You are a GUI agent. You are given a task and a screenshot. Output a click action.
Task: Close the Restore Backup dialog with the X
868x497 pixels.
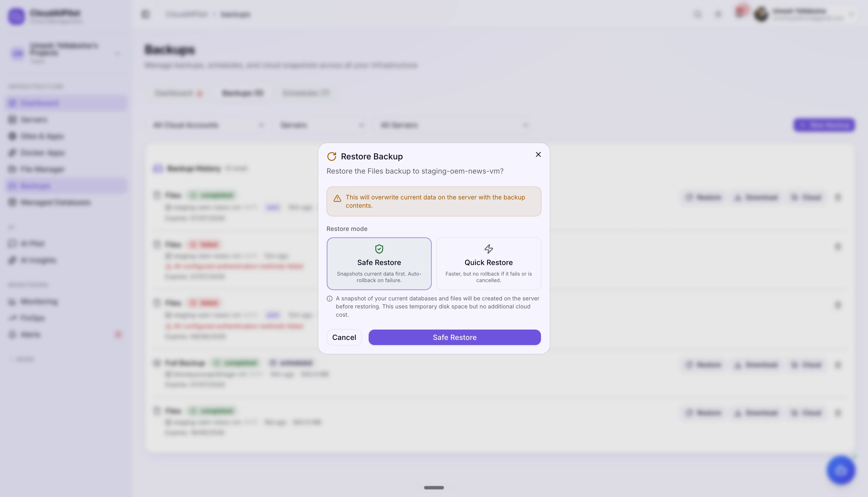point(538,155)
